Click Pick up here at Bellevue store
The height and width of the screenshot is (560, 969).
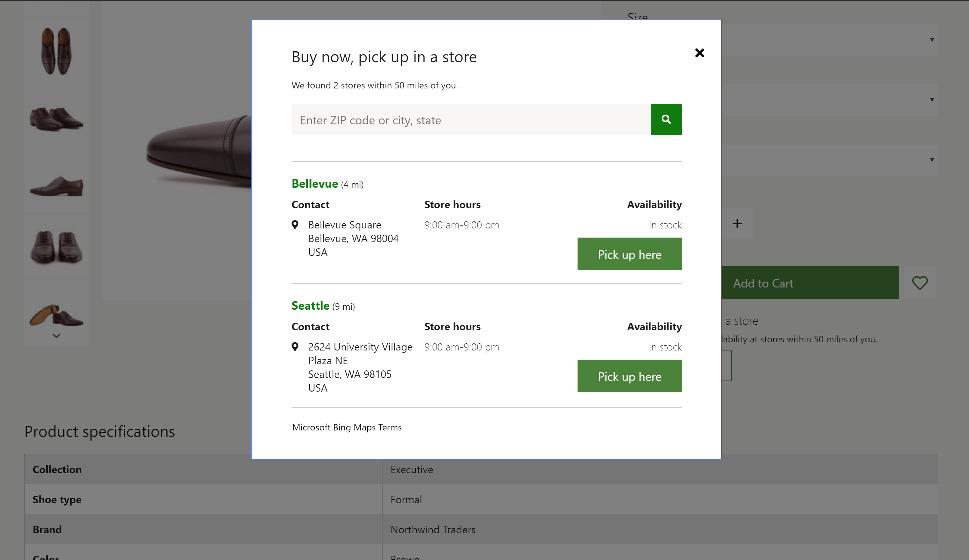click(629, 255)
